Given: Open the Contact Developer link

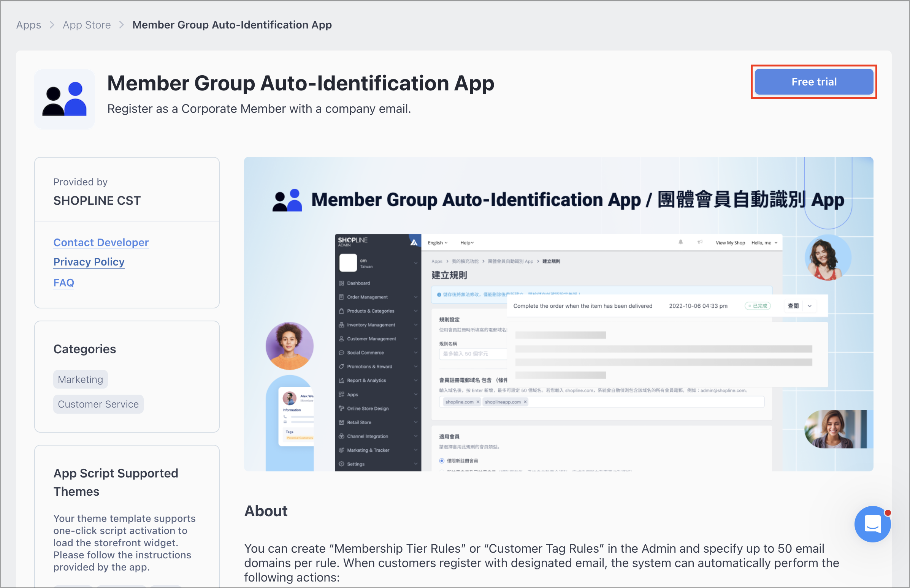Looking at the screenshot, I should click(101, 242).
